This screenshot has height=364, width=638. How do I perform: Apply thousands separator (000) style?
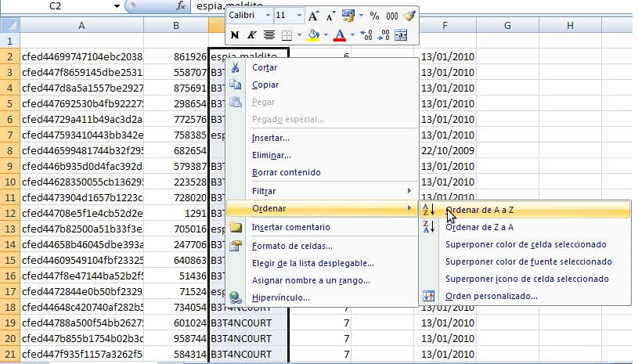[x=392, y=16]
